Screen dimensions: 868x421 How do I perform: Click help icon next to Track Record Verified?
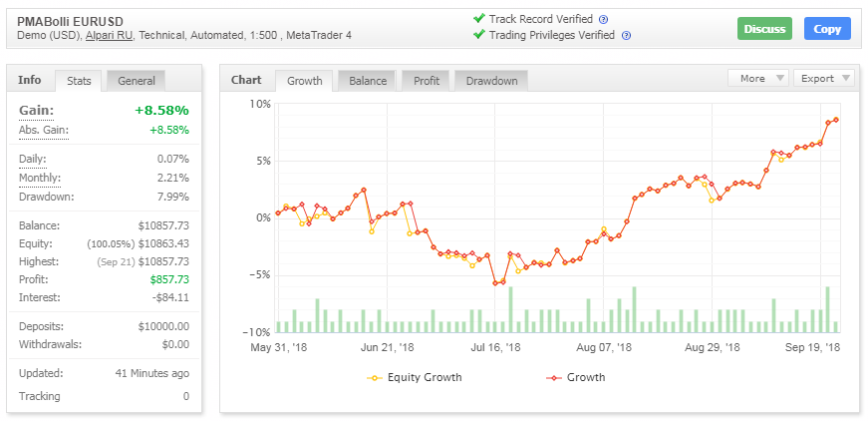tap(604, 19)
